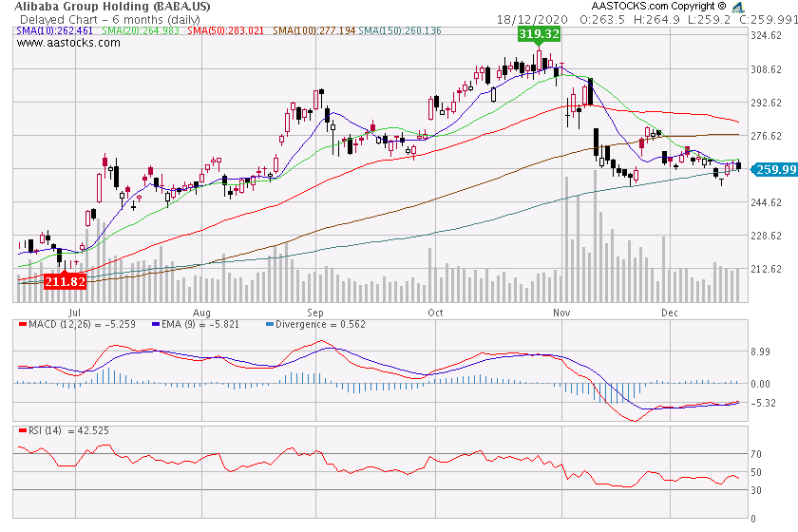Click the y-axis label '276.62'
This screenshot has width=798, height=532.
click(766, 136)
